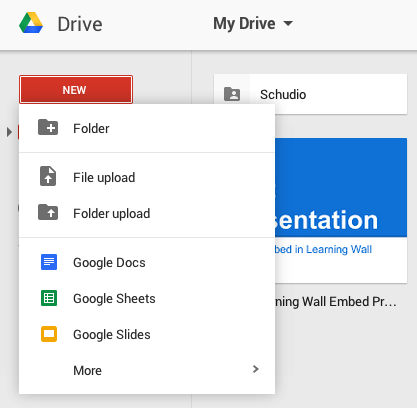Create a new Google Slides presentation
The image size is (417, 408).
pos(147,334)
